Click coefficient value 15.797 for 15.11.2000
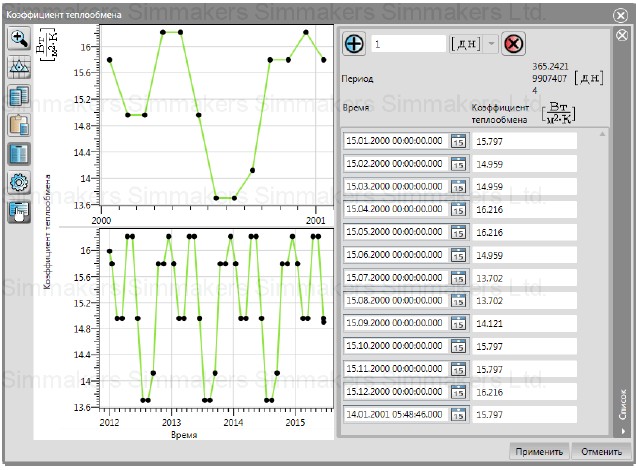The image size is (636, 470). tap(524, 369)
